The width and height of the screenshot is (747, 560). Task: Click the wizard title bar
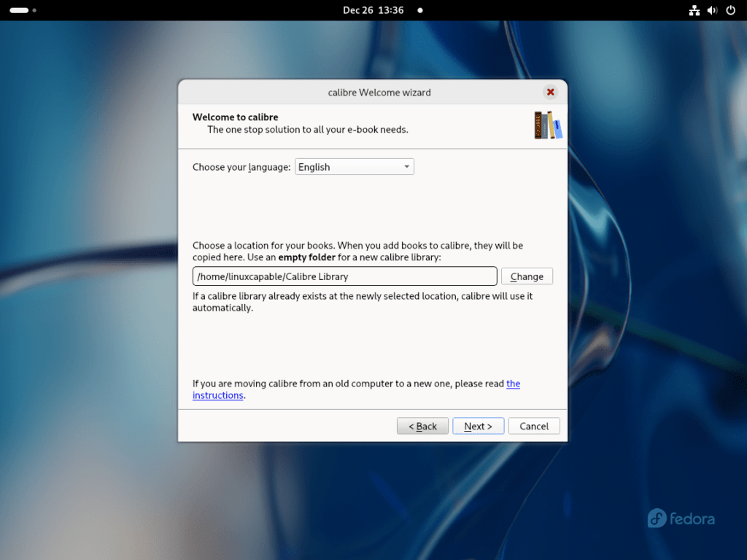[x=379, y=93]
